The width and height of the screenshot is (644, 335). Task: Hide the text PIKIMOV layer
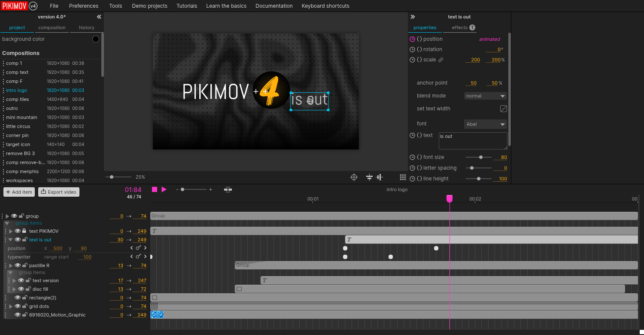pos(18,231)
